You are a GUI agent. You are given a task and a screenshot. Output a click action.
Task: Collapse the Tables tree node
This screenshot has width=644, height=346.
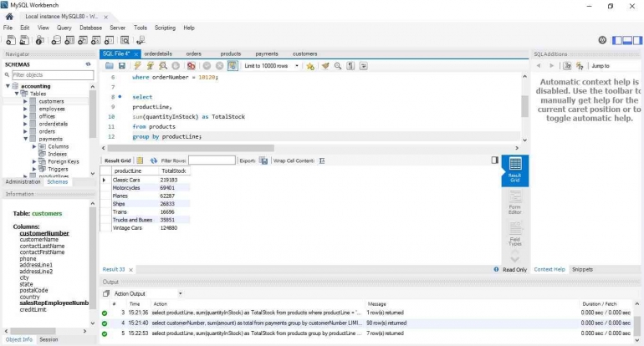(17, 94)
